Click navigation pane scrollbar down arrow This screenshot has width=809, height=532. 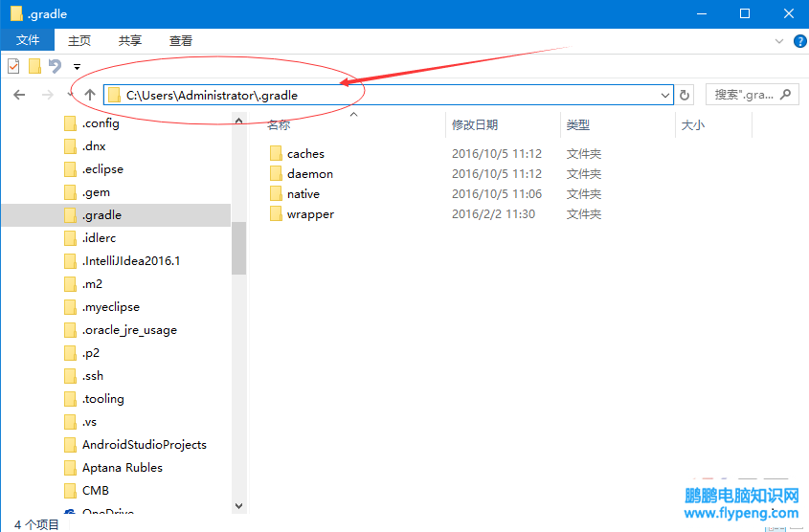239,506
